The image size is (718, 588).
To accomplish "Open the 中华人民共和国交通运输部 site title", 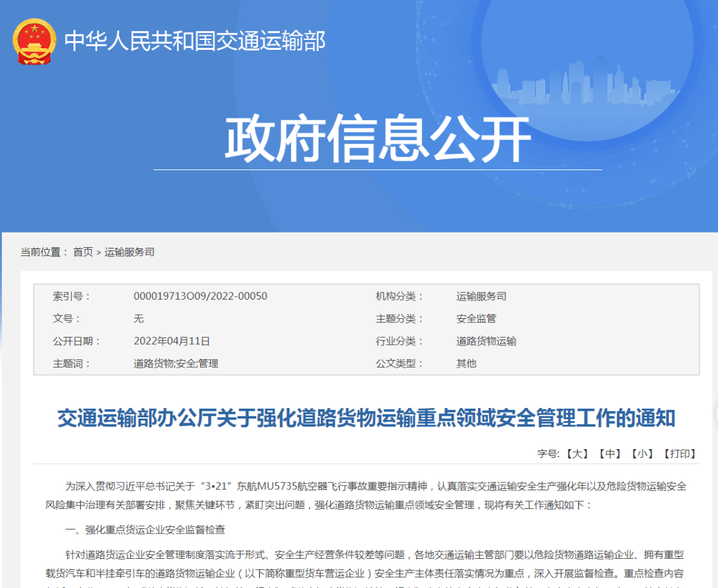I will click(x=195, y=41).
